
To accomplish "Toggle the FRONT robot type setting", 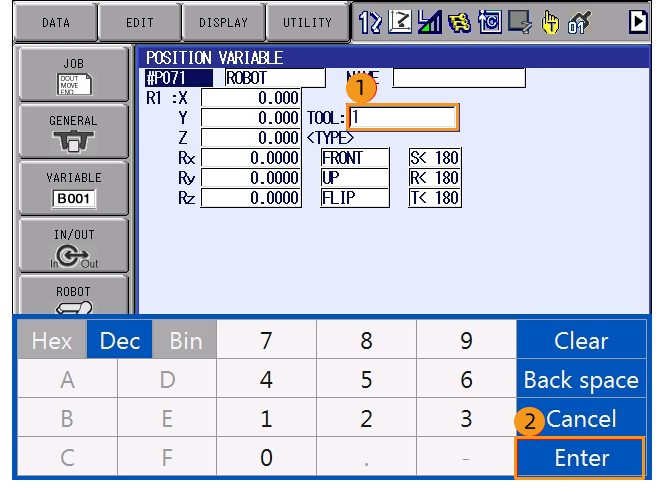I will pos(355,158).
